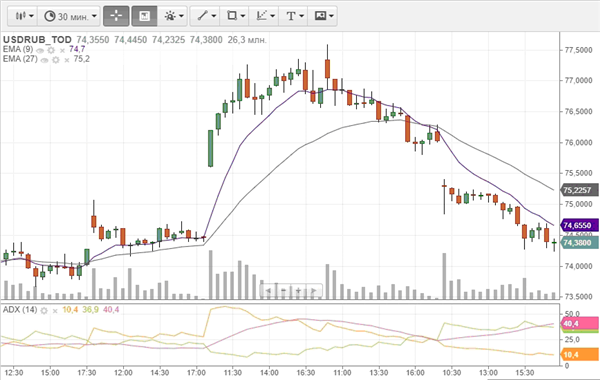Click the 77,5000 price axis label

point(578,50)
